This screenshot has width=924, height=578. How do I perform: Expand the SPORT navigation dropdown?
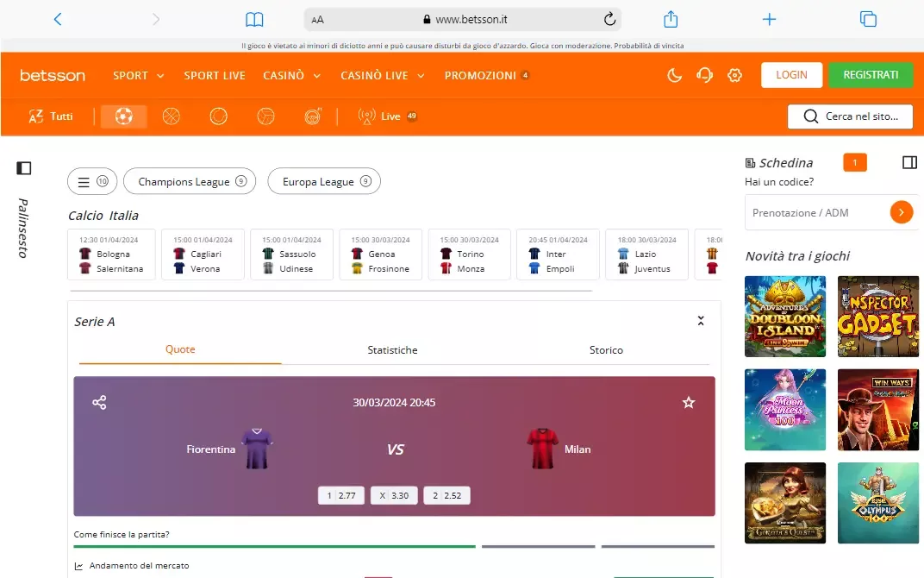point(138,76)
